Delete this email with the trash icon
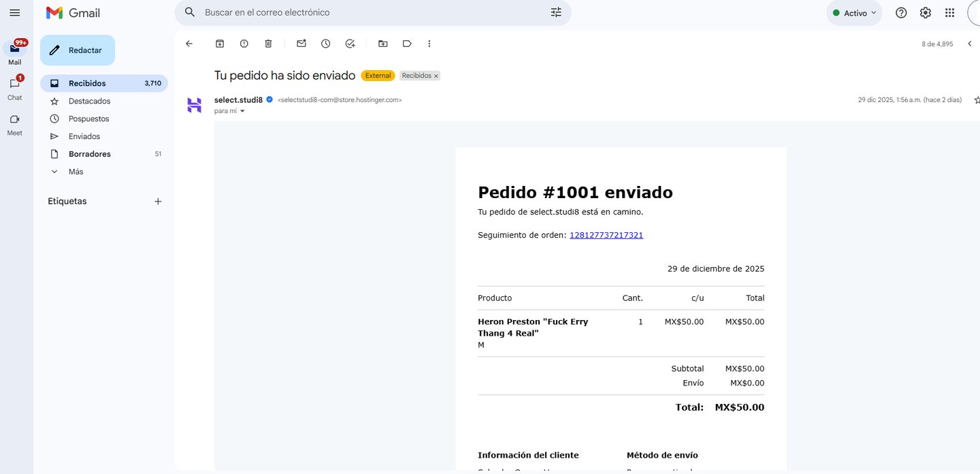The image size is (980, 474). [x=268, y=44]
